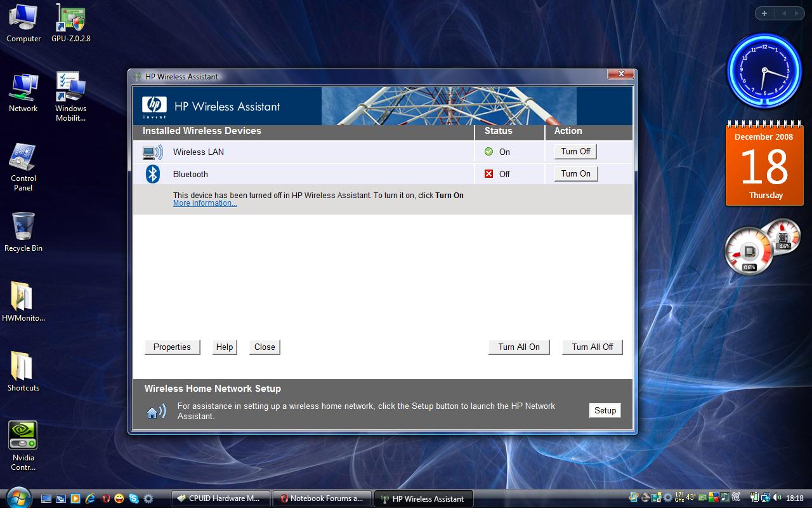This screenshot has width=812, height=508.
Task: Click Turn All Off
Action: [x=593, y=347]
